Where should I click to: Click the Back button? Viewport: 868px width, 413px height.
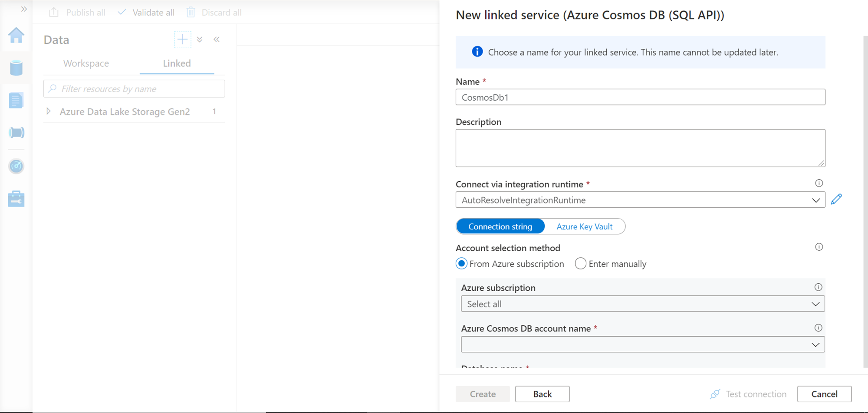point(542,394)
